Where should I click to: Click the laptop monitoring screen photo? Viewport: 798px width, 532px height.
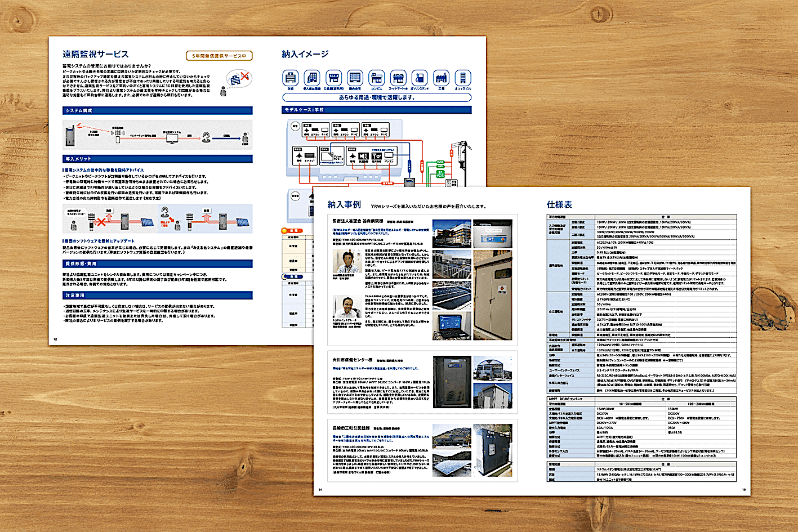point(452,326)
